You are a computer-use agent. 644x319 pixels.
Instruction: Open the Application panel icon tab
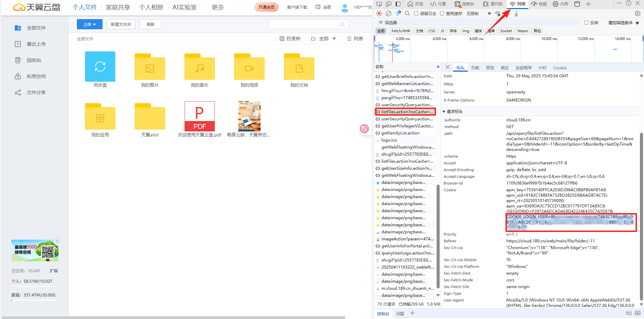click(577, 4)
